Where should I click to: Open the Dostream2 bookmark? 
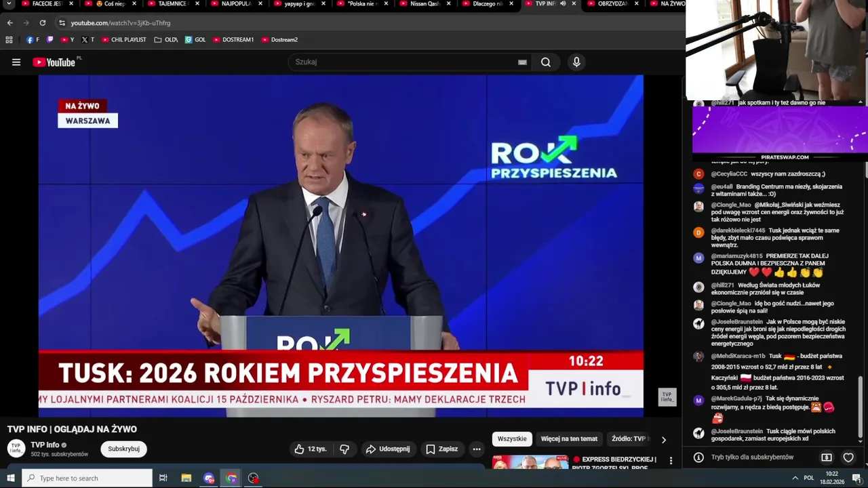point(279,40)
